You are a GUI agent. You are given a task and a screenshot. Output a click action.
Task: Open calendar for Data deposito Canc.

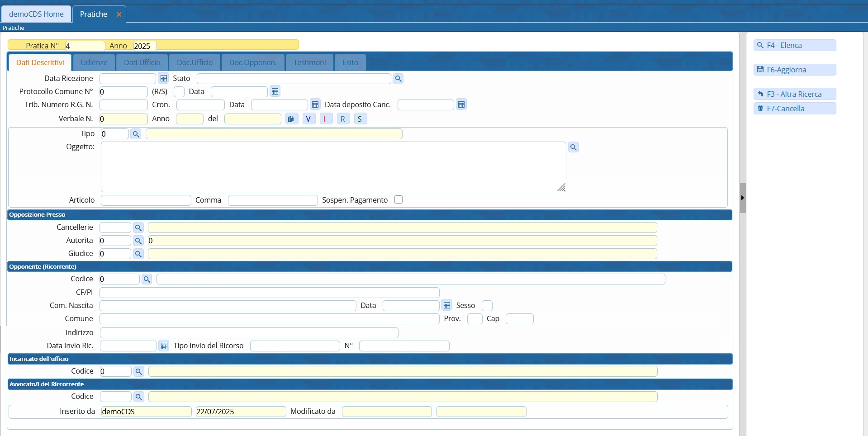tap(461, 105)
